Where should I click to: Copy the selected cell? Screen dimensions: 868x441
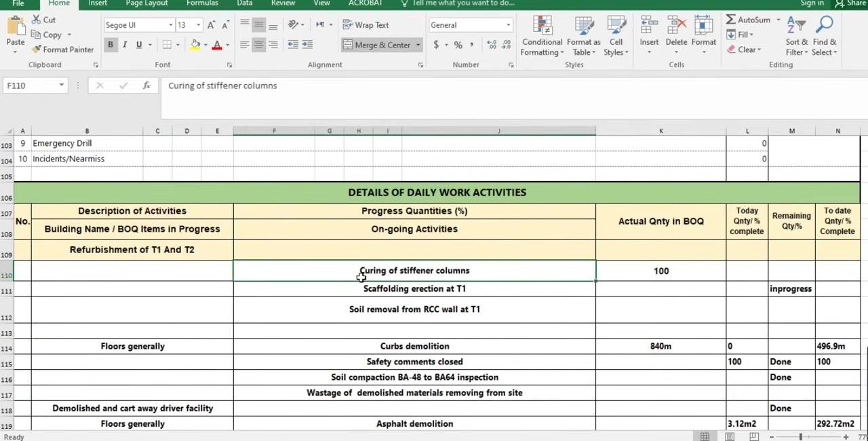click(46, 35)
